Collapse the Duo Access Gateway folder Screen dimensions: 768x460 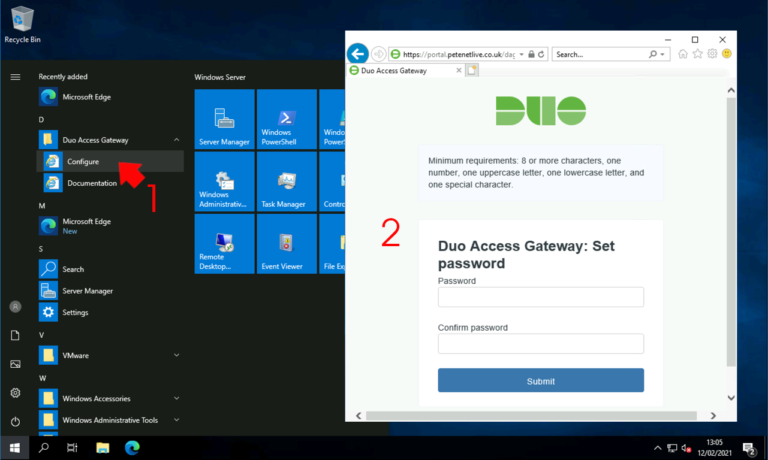[176, 140]
